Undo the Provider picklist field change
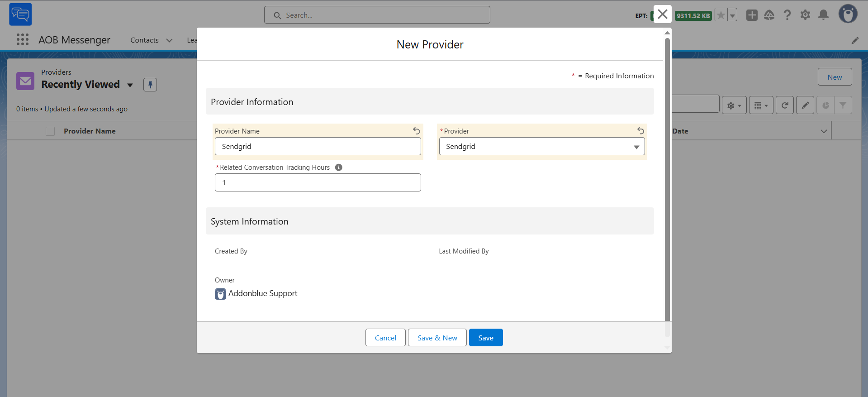This screenshot has width=868, height=397. tap(640, 131)
